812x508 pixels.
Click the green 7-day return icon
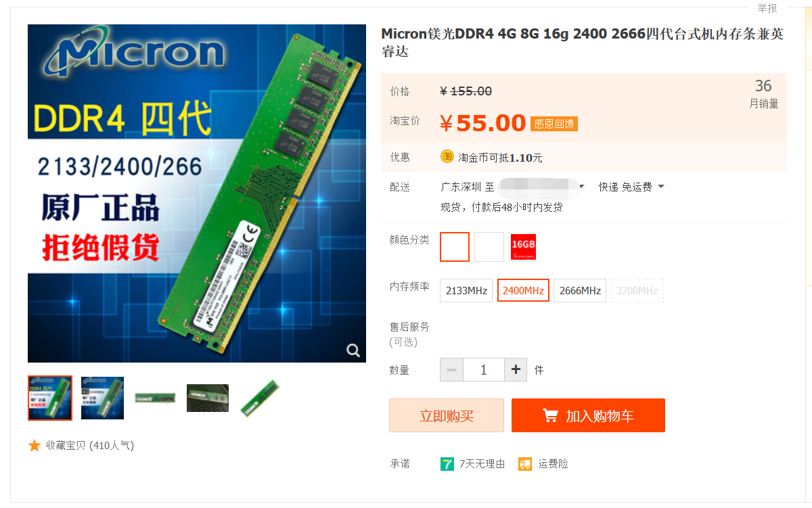(x=447, y=463)
